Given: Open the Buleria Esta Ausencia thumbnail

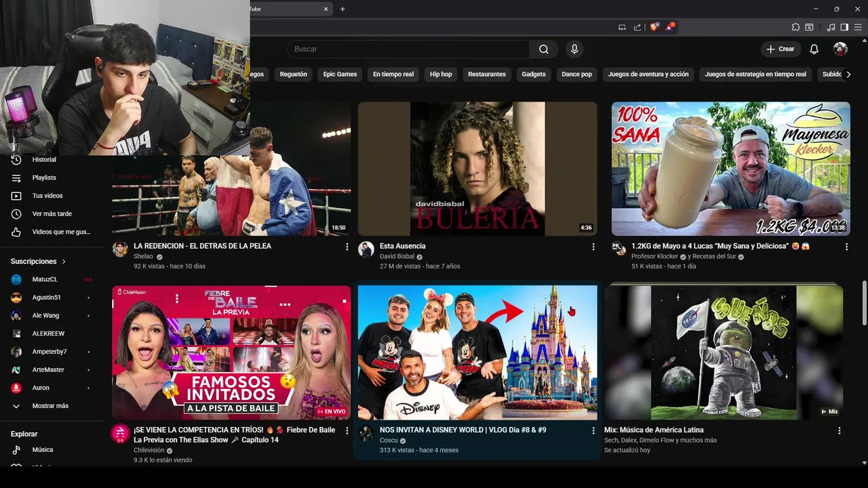Looking at the screenshot, I should click(x=477, y=169).
